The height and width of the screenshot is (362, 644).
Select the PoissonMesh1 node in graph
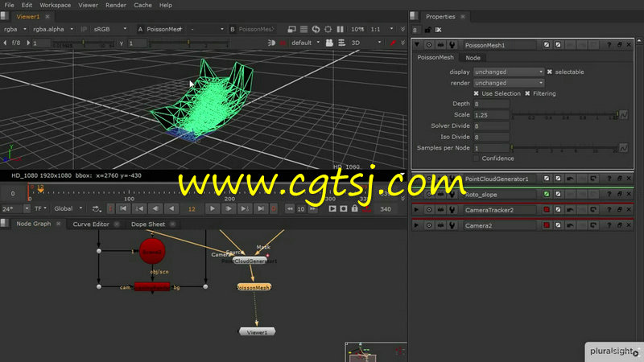click(x=254, y=287)
